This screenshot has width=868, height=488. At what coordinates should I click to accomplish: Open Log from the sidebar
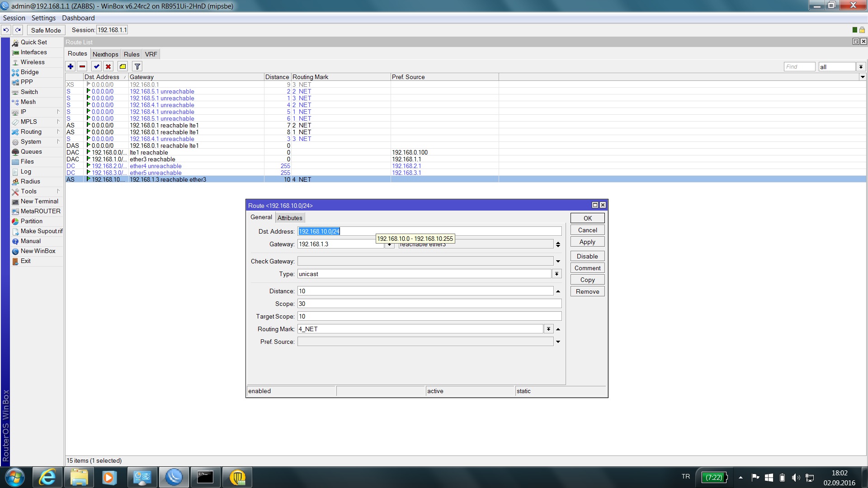point(26,171)
